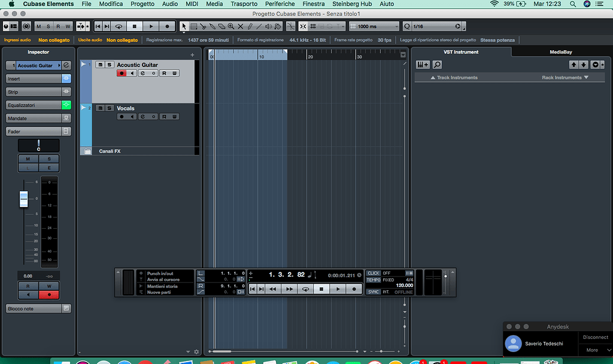Viewport: 613px width, 364px height.
Task: Activate the Erase tool
Action: pyautogui.click(x=221, y=26)
